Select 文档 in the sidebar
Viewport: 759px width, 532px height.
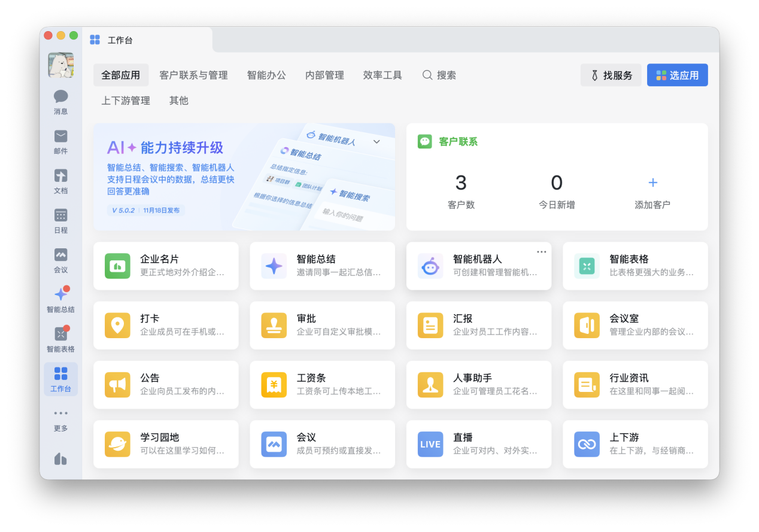point(60,181)
